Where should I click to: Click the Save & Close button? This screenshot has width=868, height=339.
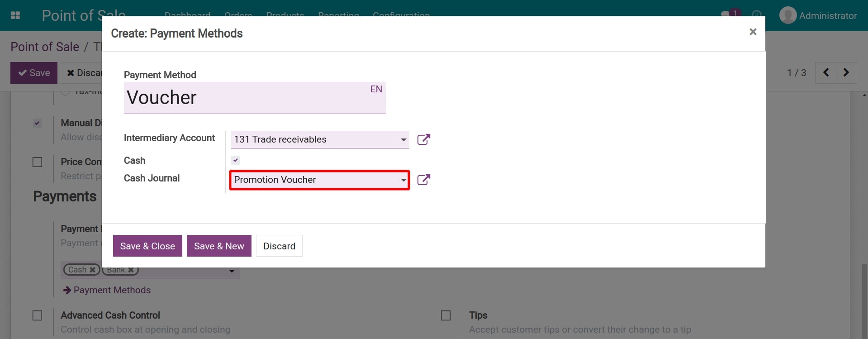click(x=147, y=246)
